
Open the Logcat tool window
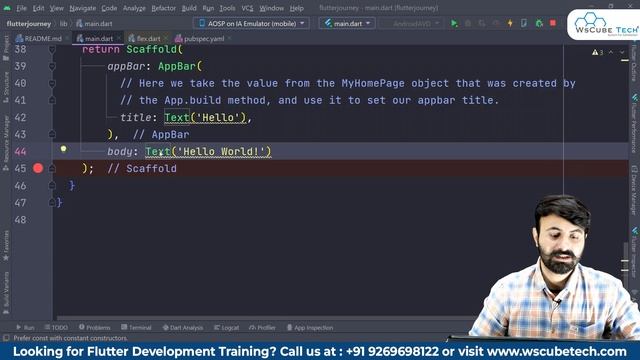(x=227, y=327)
